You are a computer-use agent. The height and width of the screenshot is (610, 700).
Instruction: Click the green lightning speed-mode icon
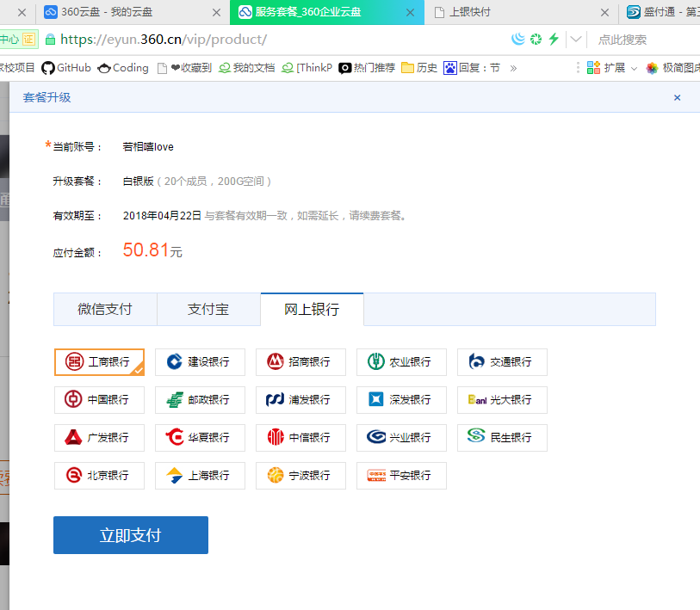coord(554,40)
